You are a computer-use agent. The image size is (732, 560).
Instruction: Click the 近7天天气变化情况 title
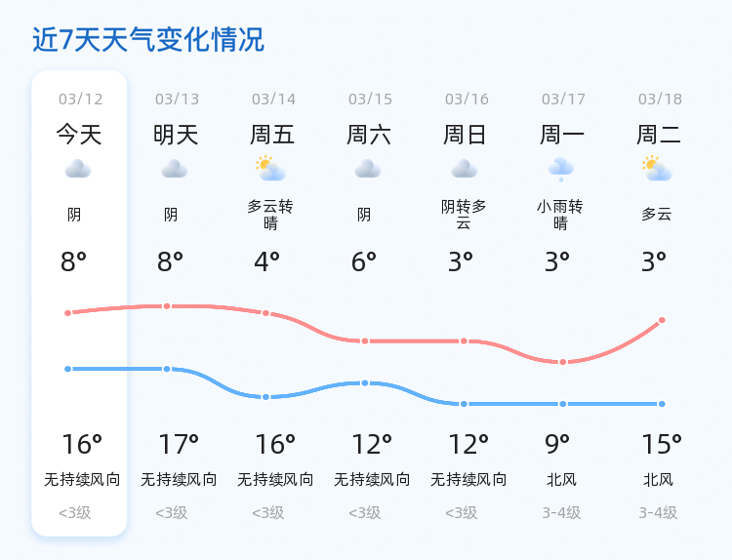[148, 40]
